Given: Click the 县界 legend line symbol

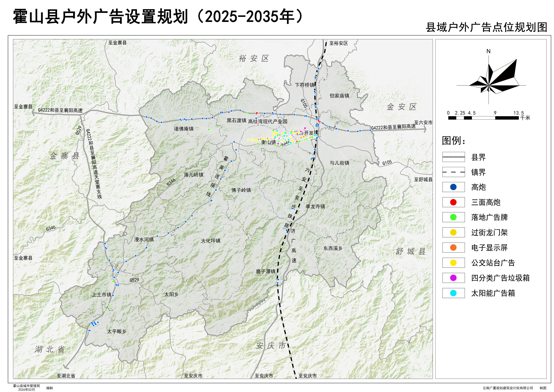Looking at the screenshot, I should tap(453, 157).
